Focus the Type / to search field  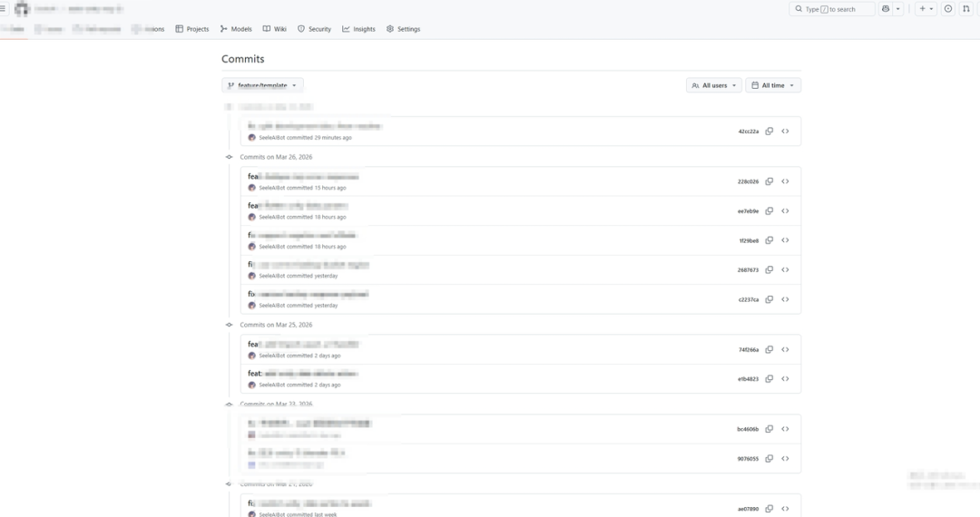(x=833, y=9)
